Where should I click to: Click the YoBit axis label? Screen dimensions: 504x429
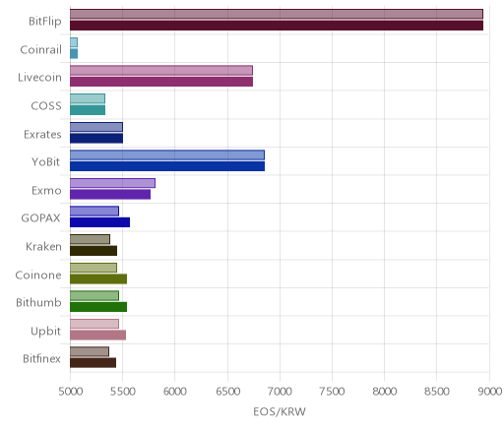coord(46,162)
